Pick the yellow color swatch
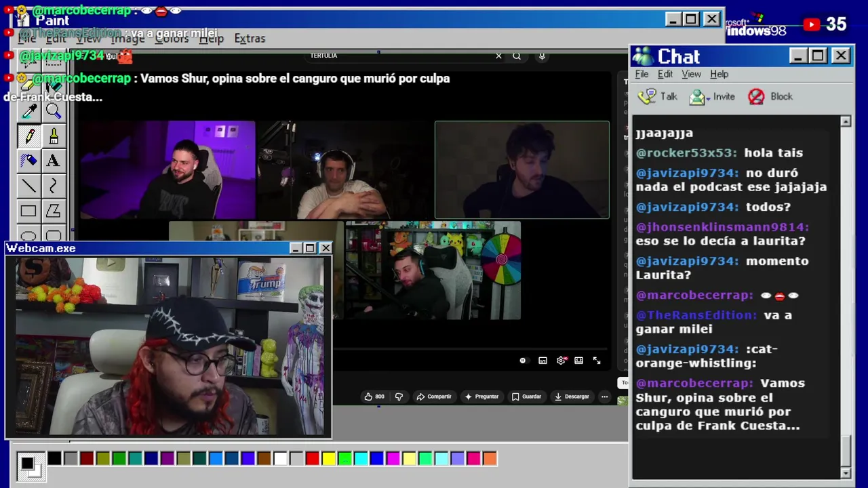The height and width of the screenshot is (488, 868). tap(328, 459)
